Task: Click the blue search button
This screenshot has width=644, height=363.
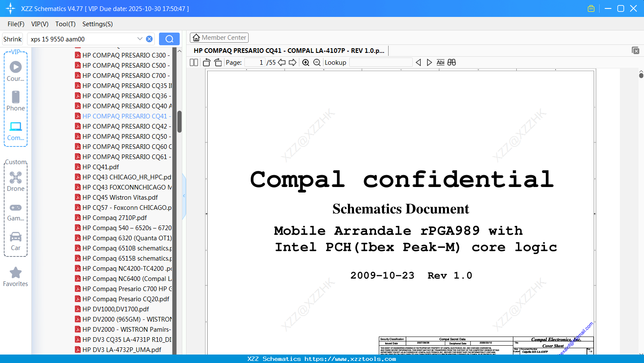Action: [x=169, y=39]
